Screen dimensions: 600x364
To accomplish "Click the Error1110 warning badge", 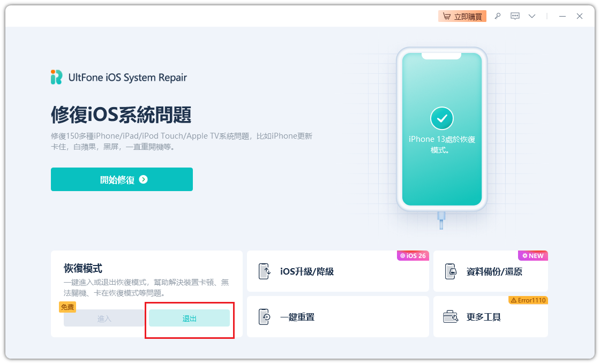I will 528,301.
